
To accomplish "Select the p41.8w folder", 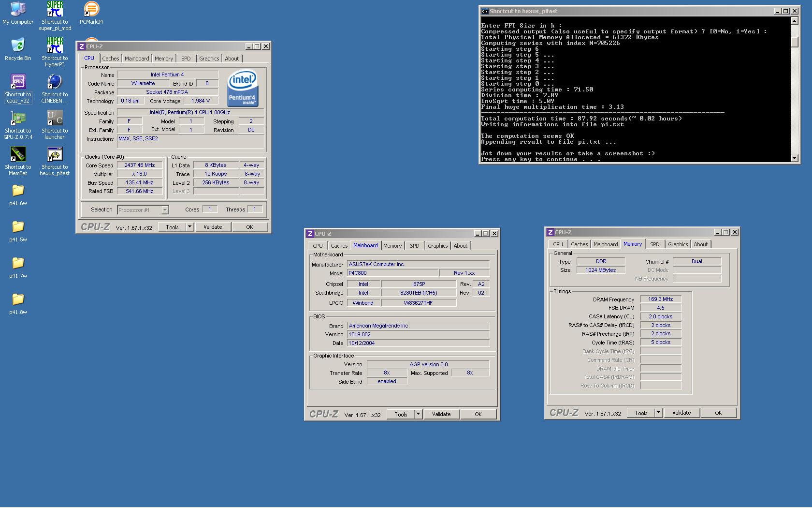I will pos(18,303).
